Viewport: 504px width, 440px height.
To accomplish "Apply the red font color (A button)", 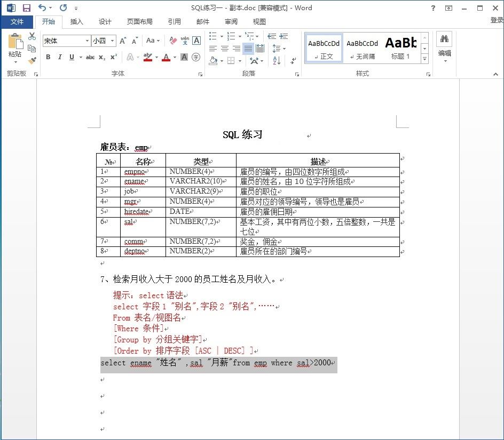I will pyautogui.click(x=166, y=57).
